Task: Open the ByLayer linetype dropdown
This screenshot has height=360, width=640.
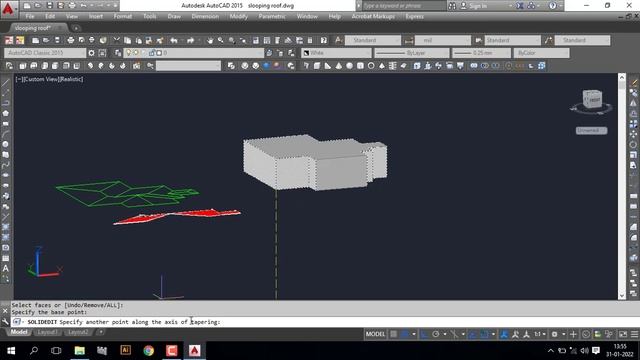Action: pyautogui.click(x=411, y=53)
